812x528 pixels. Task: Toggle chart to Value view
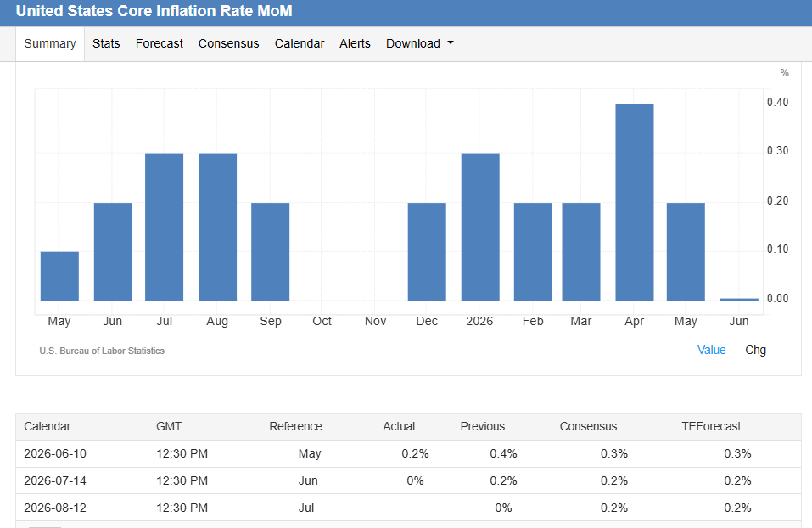[711, 351]
